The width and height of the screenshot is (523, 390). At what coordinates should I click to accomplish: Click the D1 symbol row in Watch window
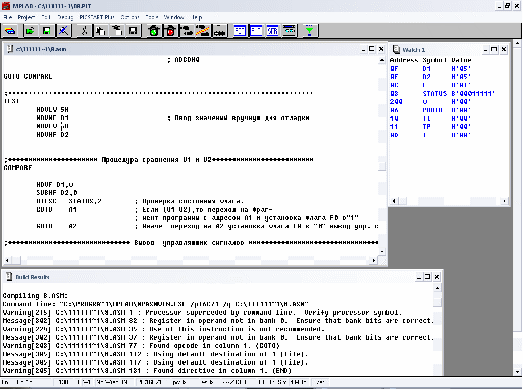pos(448,69)
